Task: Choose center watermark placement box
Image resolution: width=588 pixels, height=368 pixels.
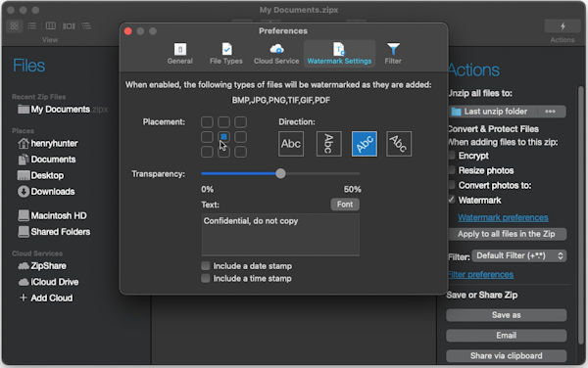Action: 223,137
